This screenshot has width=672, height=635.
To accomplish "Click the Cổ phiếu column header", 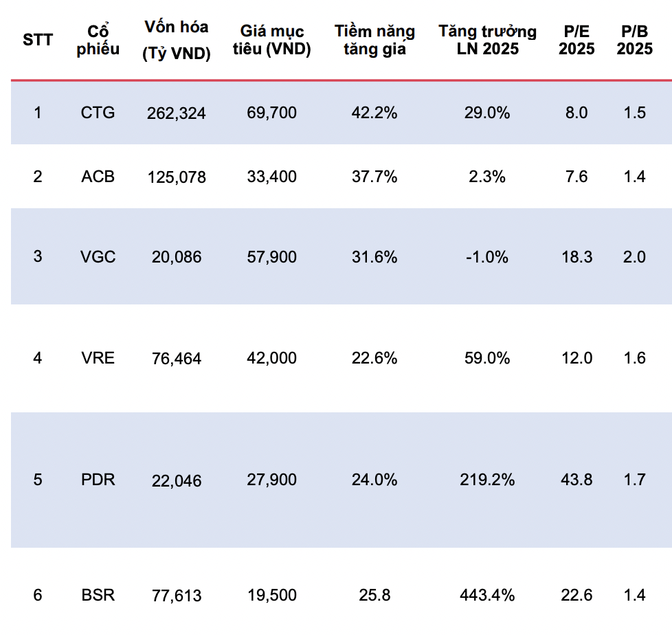I will tap(98, 40).
